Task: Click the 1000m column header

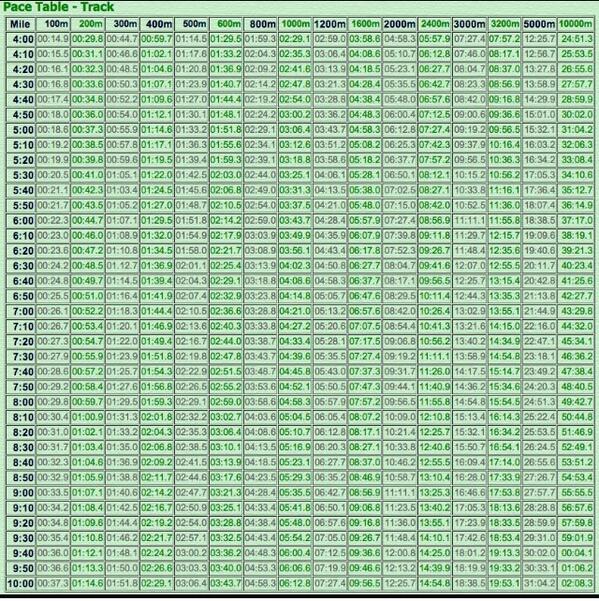Action: [x=295, y=24]
